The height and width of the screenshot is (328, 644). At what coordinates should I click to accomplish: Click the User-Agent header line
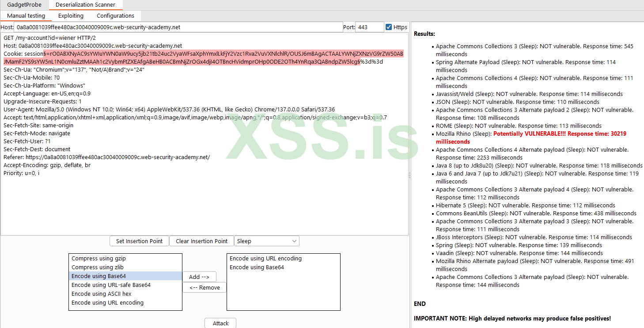click(169, 110)
